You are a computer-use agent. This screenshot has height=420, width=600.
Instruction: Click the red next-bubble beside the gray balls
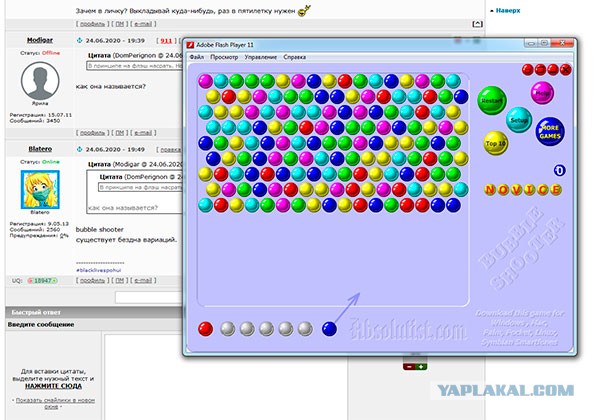point(205,329)
